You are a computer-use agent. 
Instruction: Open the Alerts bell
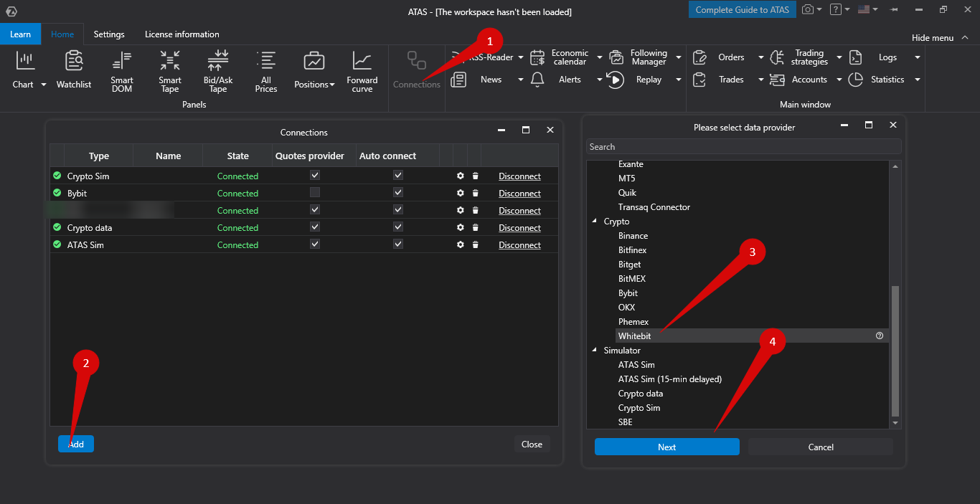pos(537,80)
